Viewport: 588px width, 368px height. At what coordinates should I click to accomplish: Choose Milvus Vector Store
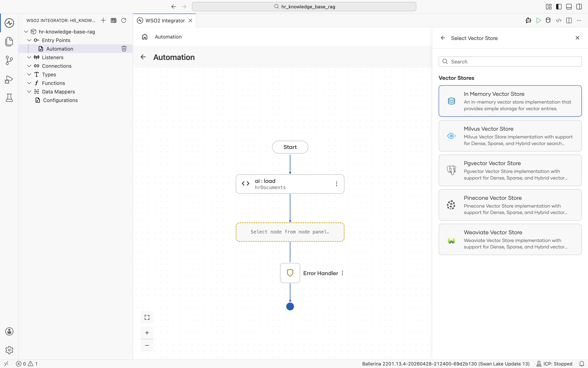(510, 136)
